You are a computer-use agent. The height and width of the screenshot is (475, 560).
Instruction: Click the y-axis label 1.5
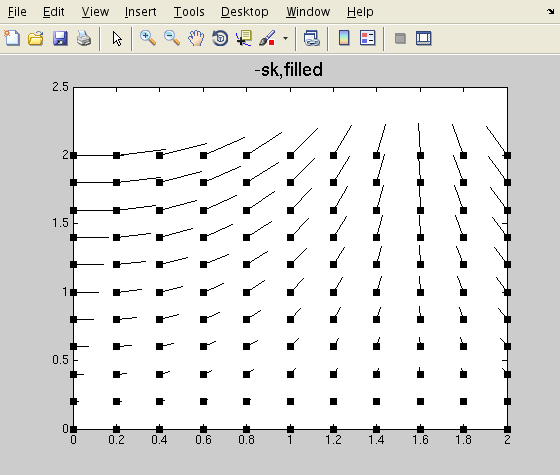(x=60, y=223)
